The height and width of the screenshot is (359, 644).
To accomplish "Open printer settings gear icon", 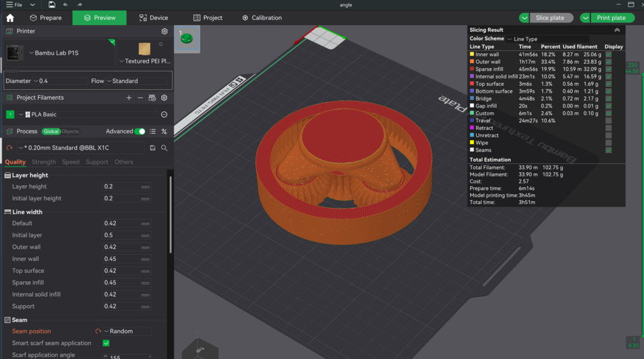I will (x=164, y=31).
